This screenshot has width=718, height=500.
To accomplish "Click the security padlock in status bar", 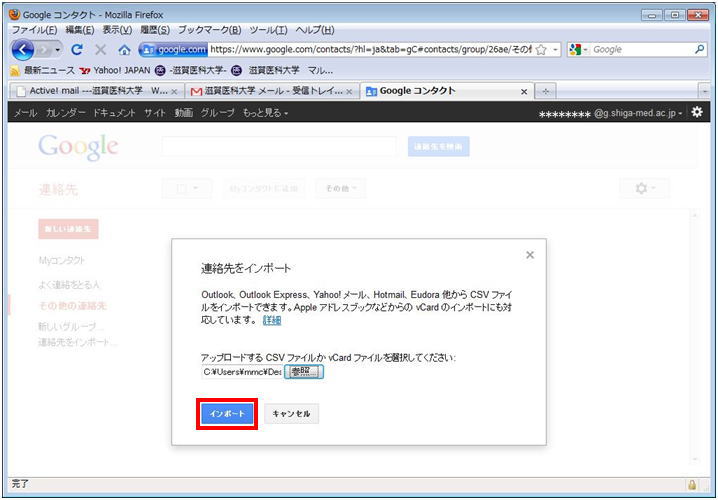I will pos(692,485).
